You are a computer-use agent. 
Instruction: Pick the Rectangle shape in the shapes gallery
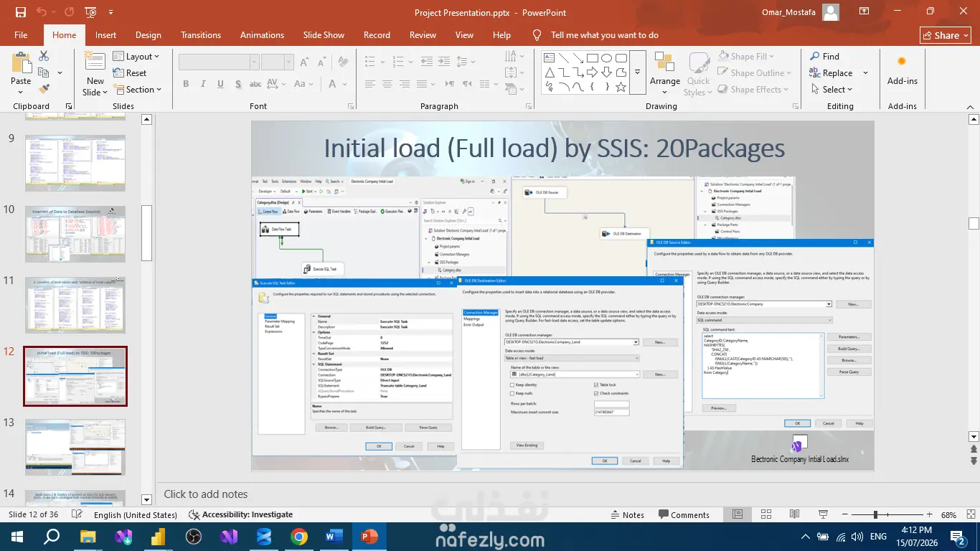[x=593, y=58]
